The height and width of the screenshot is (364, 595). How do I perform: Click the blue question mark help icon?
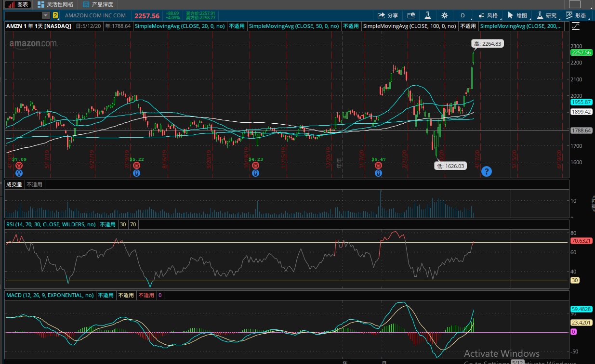487,171
